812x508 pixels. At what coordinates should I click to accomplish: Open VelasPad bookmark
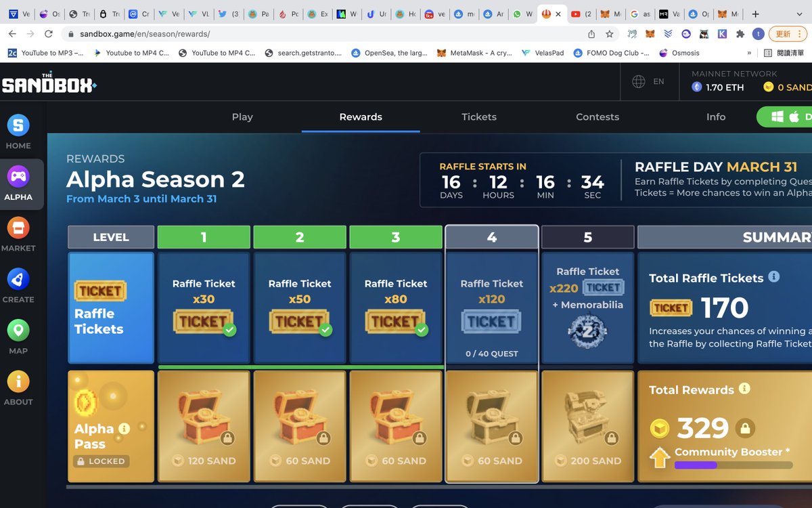543,53
